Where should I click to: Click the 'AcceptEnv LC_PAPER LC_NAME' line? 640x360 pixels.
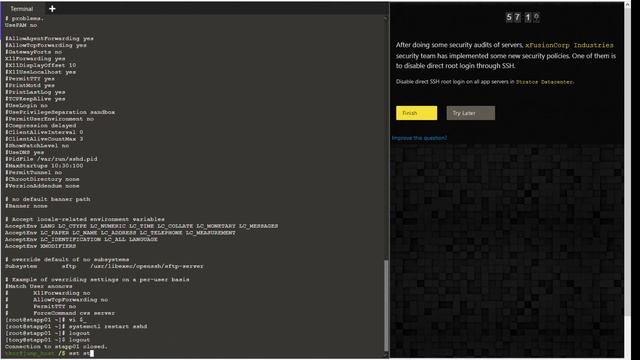120,233
